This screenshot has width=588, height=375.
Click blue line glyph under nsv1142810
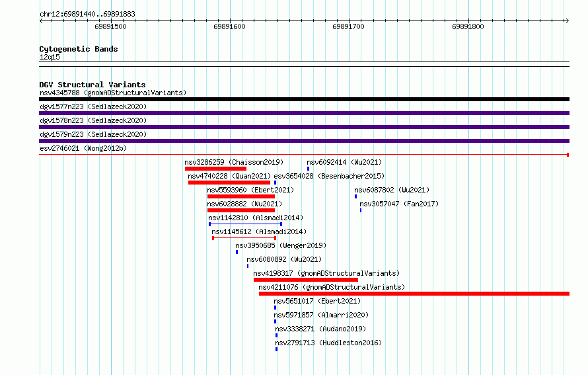click(x=246, y=224)
